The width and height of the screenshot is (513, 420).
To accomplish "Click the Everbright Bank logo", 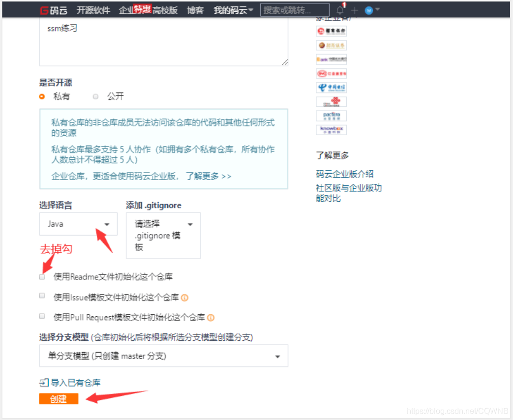I will [x=331, y=59].
